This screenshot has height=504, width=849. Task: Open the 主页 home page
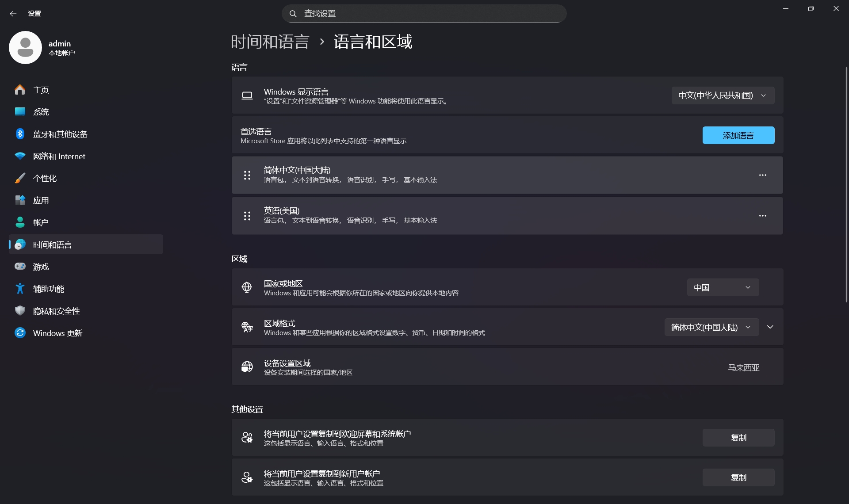pos(41,90)
